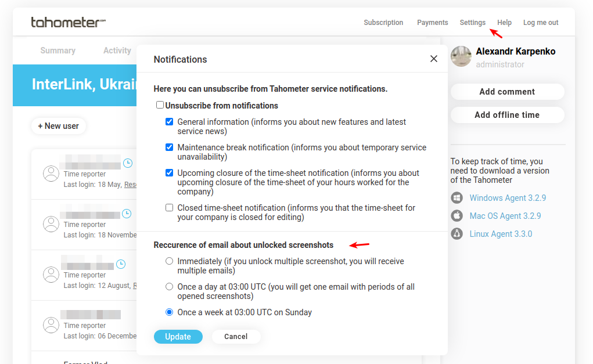Tick the Unsubscribe from notifications checkbox

tap(160, 105)
